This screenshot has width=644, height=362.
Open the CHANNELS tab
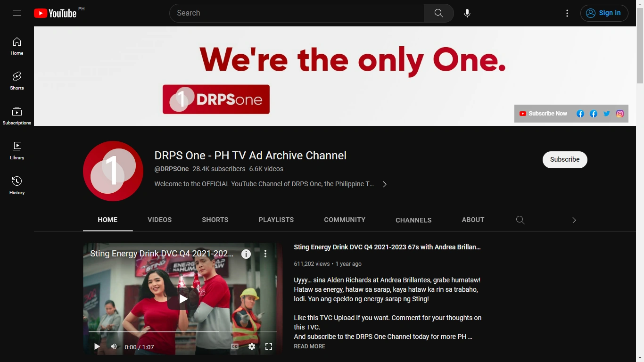click(413, 220)
